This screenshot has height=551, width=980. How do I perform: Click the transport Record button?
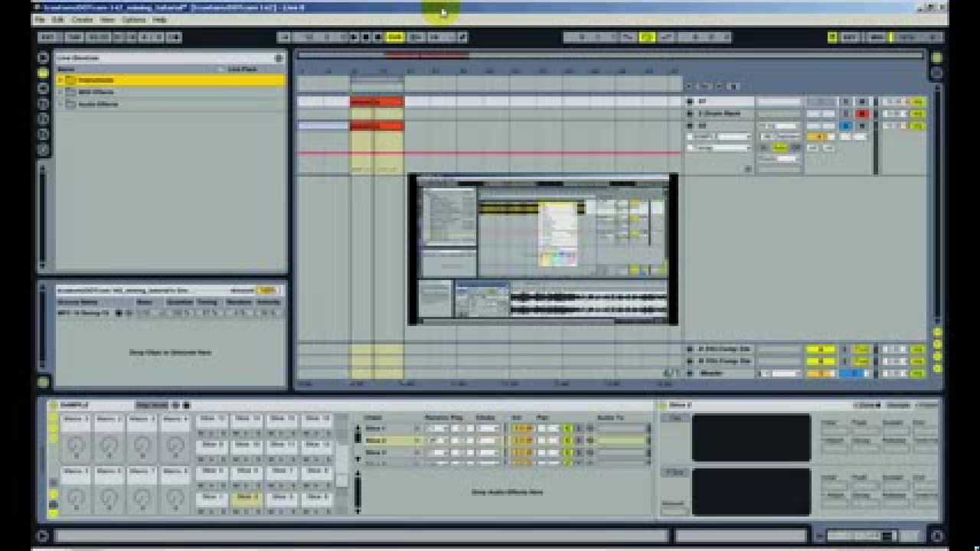(x=378, y=37)
